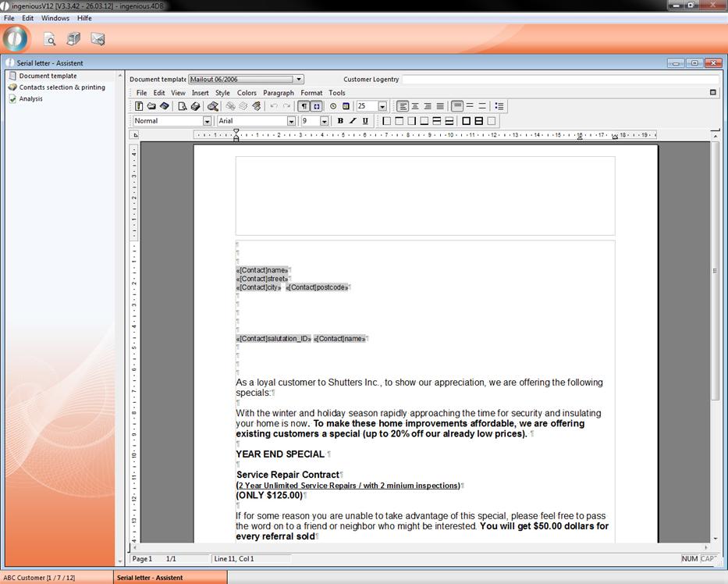Screen dimensions: 728x584
Task: Toggle italic formatting
Action: pos(353,121)
